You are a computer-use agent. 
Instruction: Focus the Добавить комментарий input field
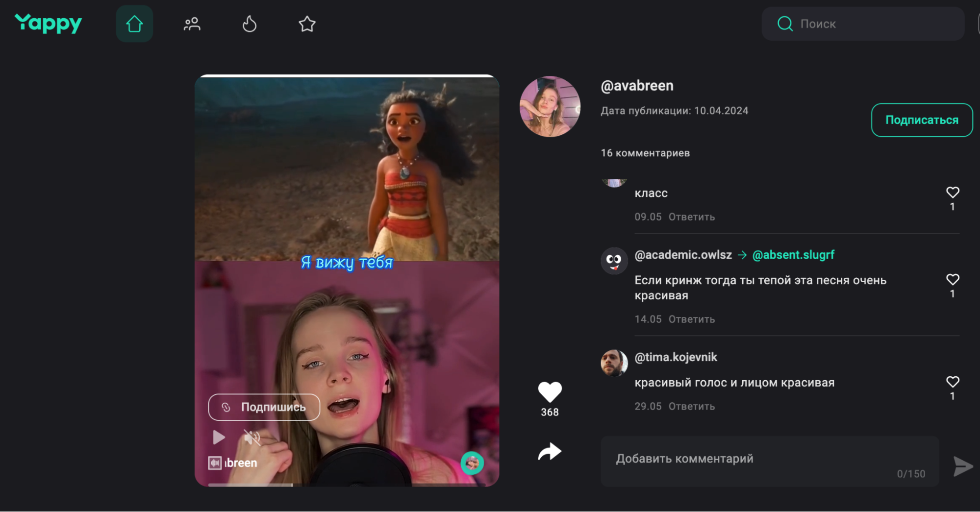click(770, 461)
